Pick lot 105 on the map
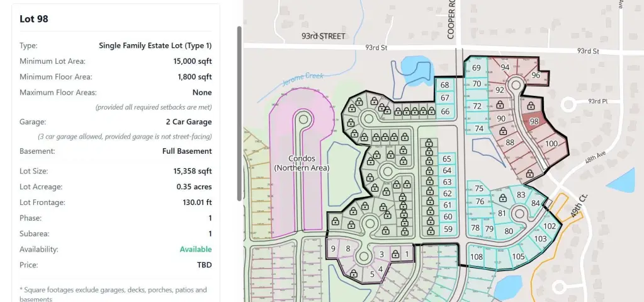The image size is (644, 302). (518, 257)
